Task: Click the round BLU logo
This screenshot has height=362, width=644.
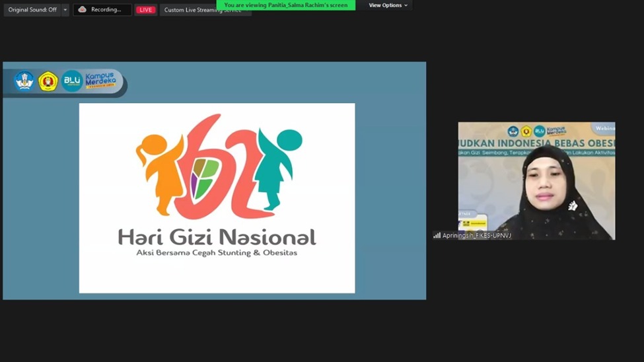Action: [x=72, y=81]
